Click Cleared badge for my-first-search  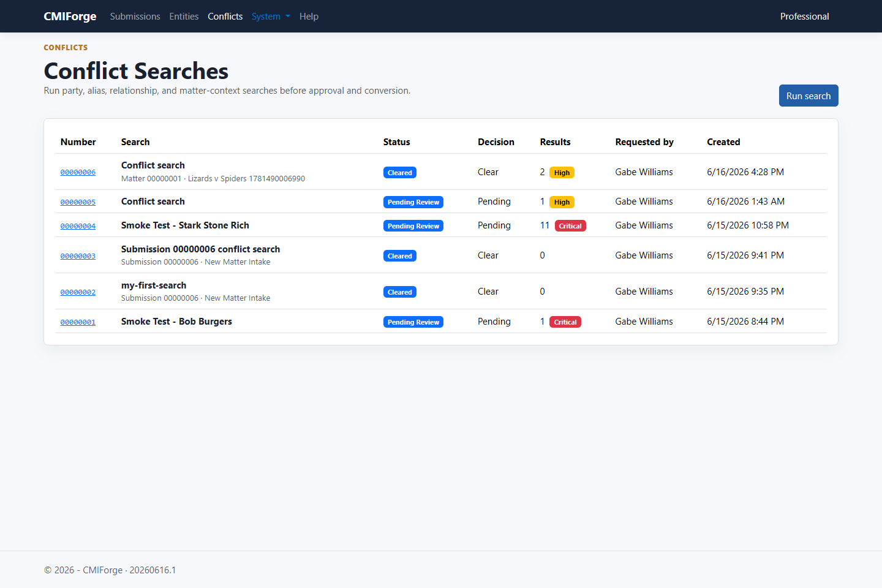(x=400, y=292)
